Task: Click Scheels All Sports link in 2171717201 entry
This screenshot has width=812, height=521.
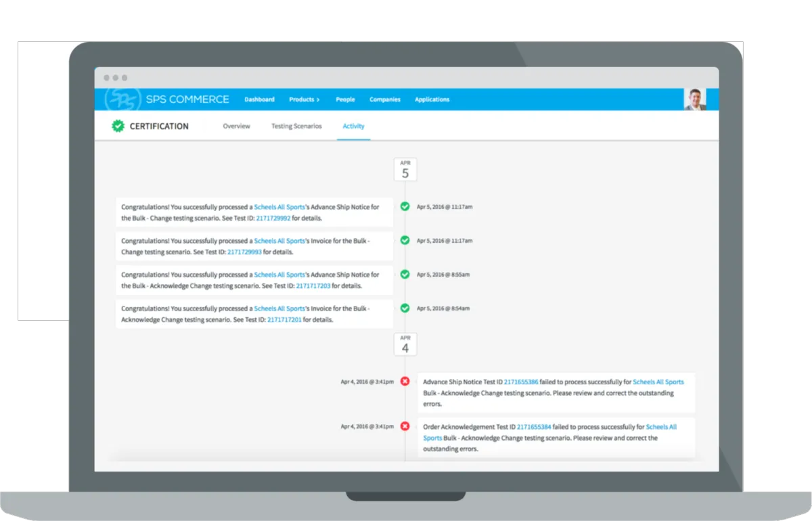Action: pyautogui.click(x=279, y=309)
